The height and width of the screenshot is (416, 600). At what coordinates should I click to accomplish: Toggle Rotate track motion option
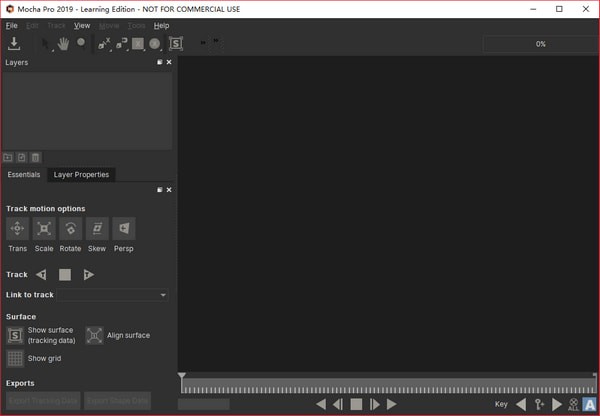(70, 228)
